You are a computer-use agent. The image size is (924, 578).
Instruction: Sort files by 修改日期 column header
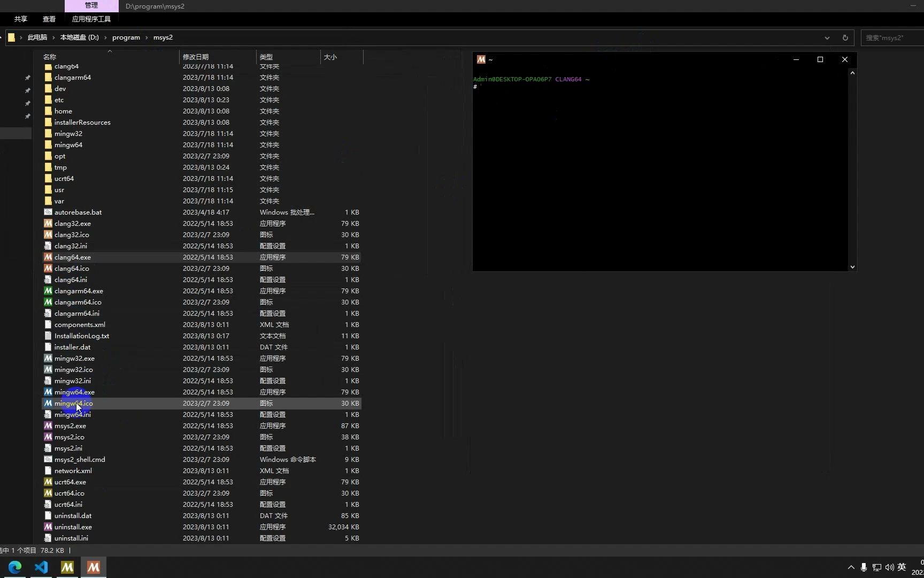(x=218, y=57)
